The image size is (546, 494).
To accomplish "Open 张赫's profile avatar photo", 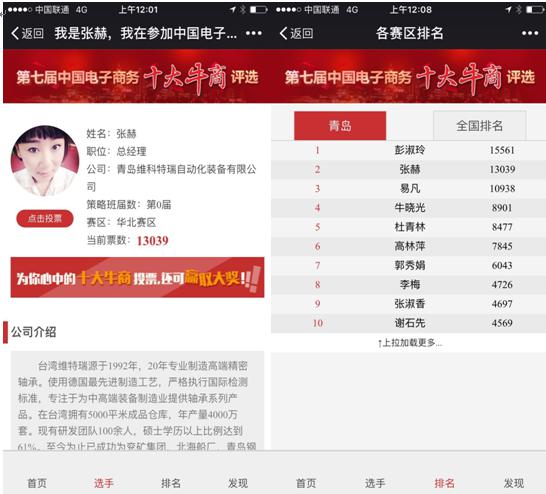I will (45, 161).
